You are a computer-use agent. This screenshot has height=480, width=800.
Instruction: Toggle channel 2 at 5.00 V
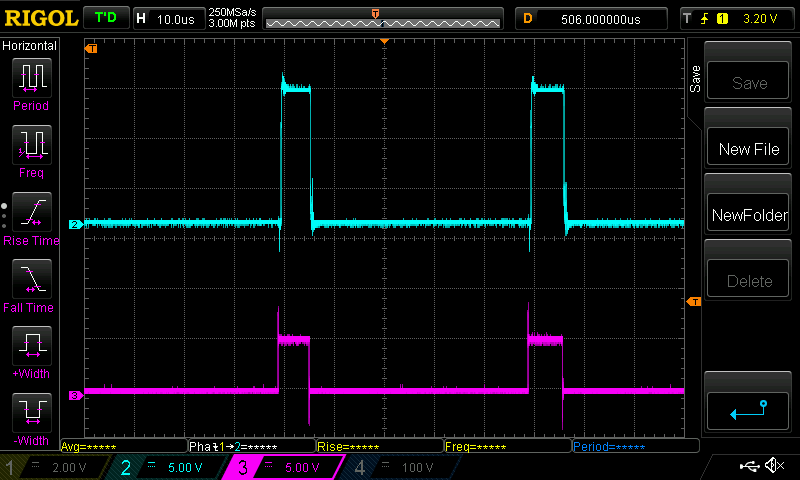pos(165,467)
